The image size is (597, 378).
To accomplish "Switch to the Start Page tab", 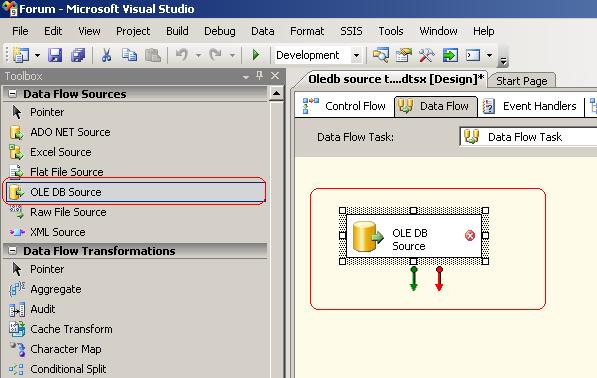I will pyautogui.click(x=522, y=81).
